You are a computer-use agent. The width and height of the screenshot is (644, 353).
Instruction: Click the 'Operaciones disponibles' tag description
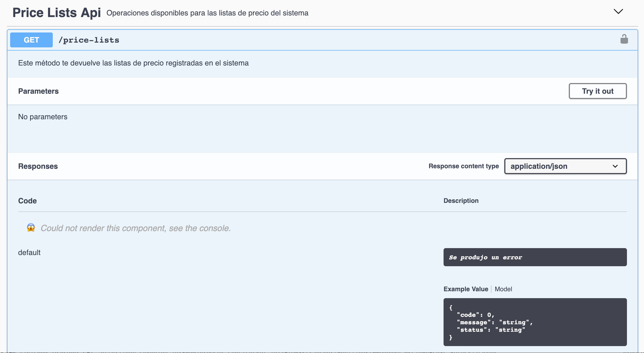click(207, 13)
